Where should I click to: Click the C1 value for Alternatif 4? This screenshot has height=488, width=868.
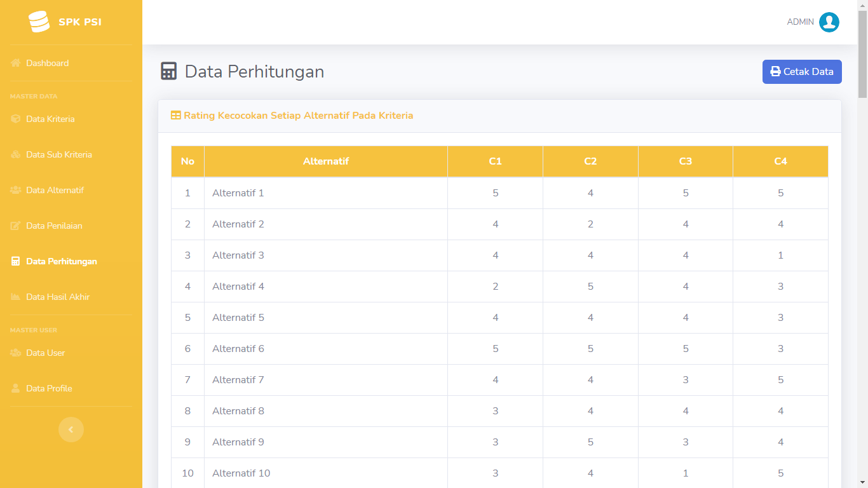point(495,287)
